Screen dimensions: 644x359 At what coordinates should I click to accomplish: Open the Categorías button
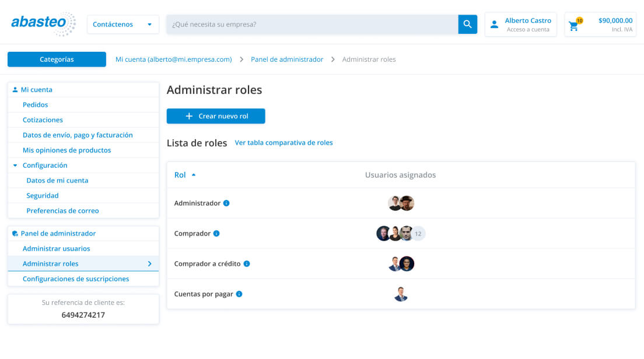[x=57, y=59]
